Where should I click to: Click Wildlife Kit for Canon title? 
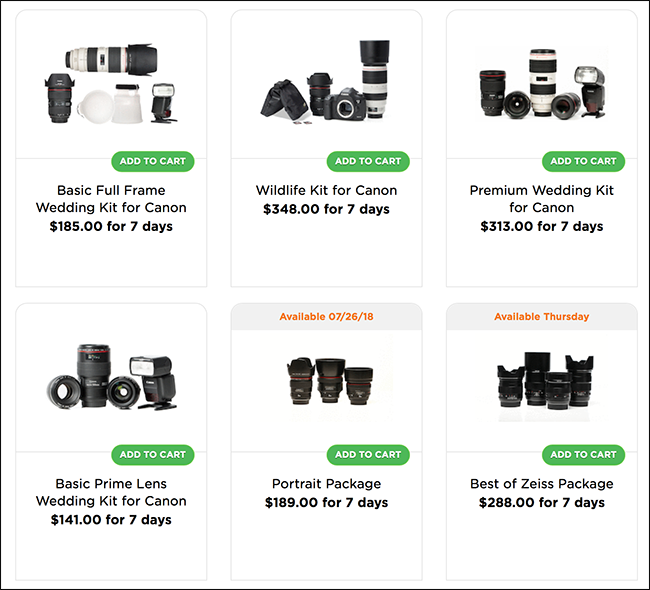tap(327, 190)
